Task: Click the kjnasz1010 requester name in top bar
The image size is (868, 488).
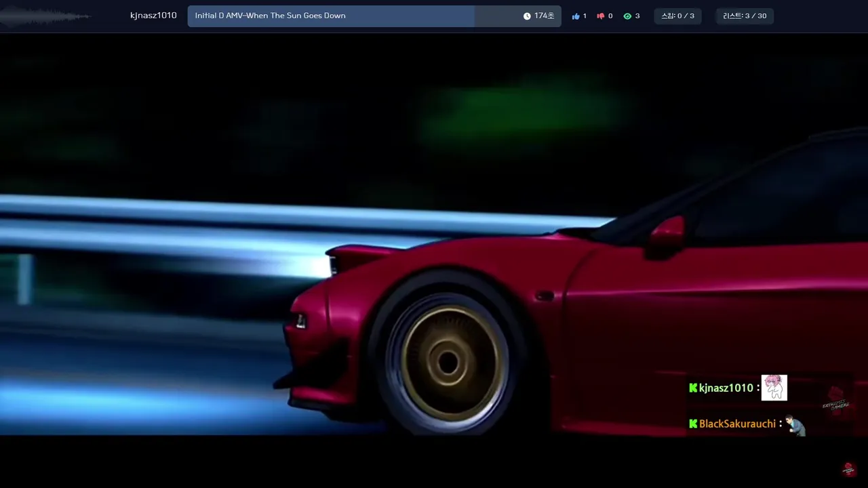Action: click(x=153, y=16)
